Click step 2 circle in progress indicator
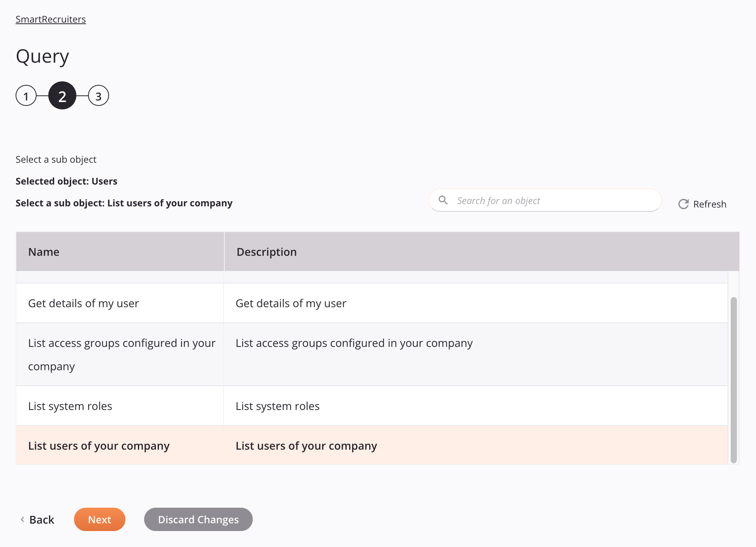 click(x=62, y=96)
